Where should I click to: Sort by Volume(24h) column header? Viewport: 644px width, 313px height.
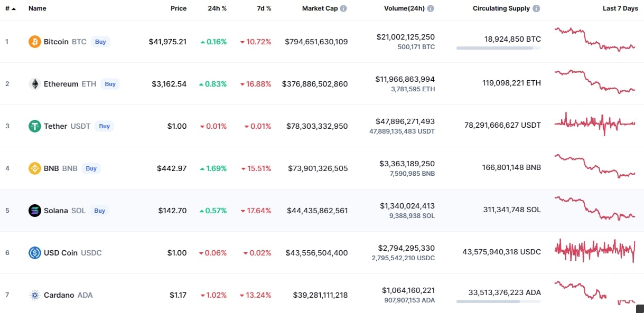tap(404, 8)
